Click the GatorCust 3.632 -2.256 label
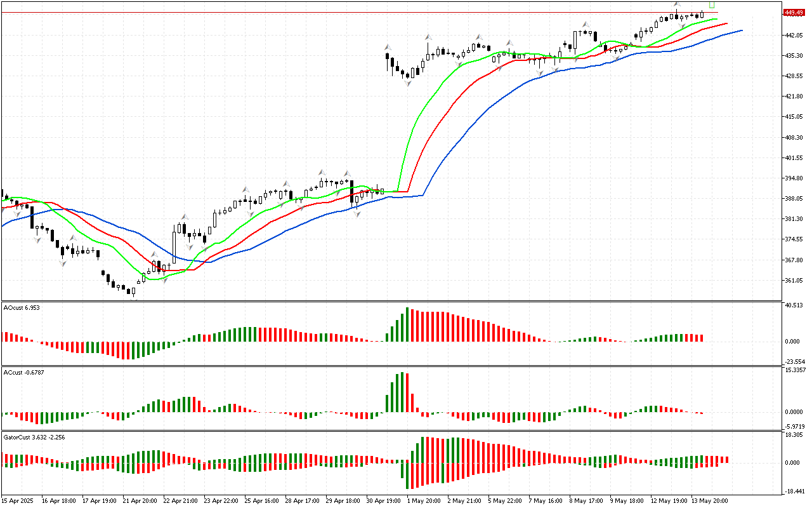812x508 pixels. [34, 438]
